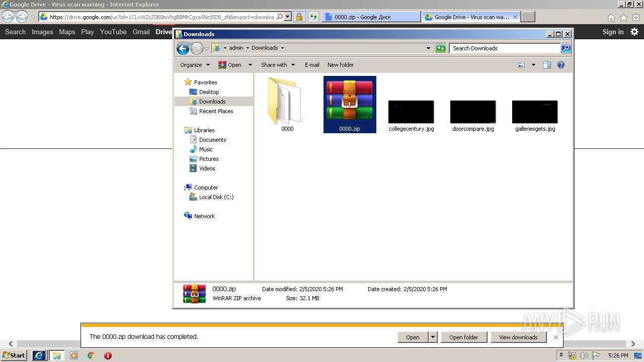Open Google settings gear icon
Viewport: 644px width, 362px height.
(x=634, y=32)
